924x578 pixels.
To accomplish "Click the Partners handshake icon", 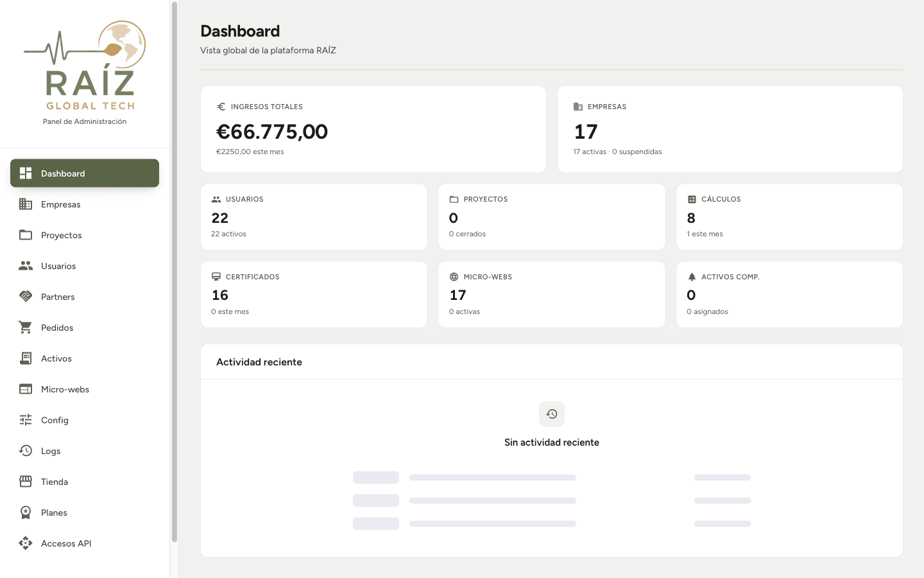I will pos(26,297).
